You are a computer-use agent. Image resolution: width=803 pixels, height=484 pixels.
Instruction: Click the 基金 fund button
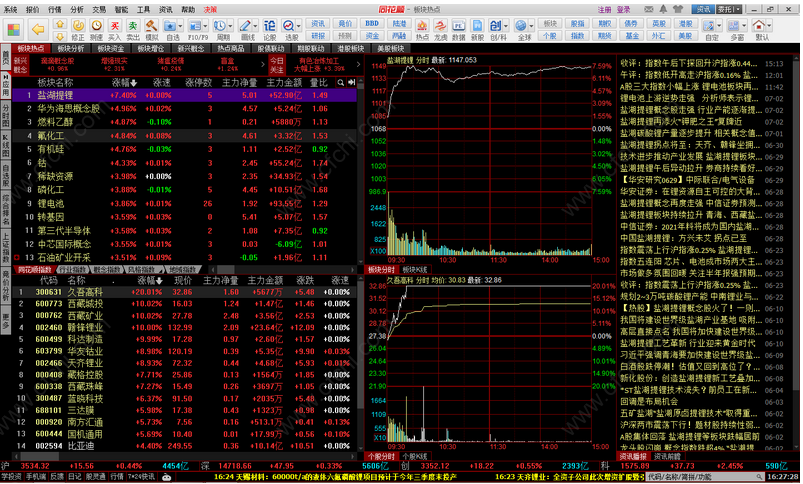pos(631,35)
